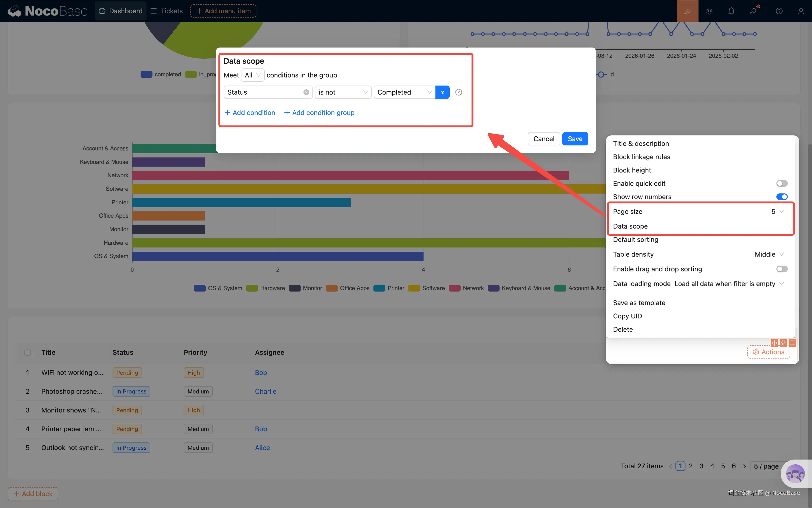Enable quick edit toggle
The height and width of the screenshot is (508, 812).
(x=781, y=183)
